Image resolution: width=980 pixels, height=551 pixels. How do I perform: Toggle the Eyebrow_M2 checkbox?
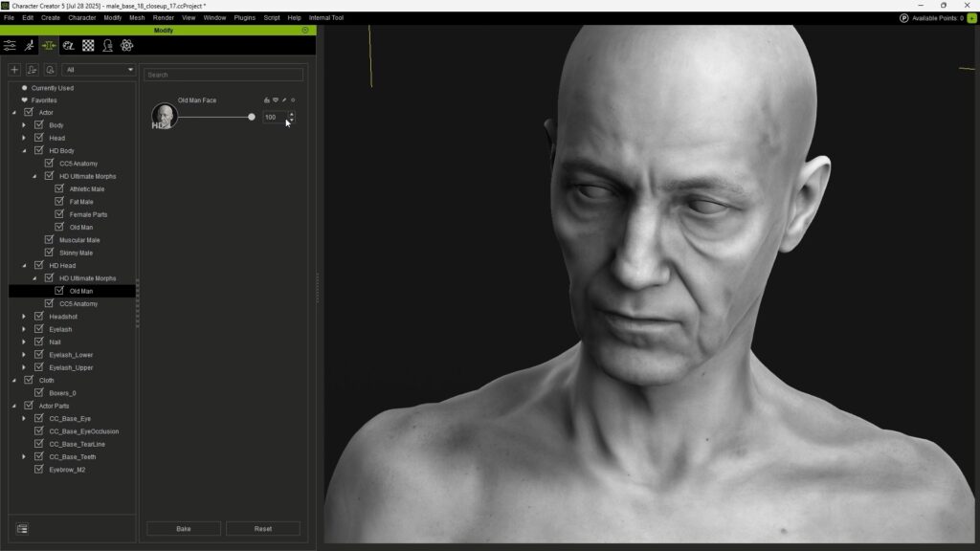[39, 470]
